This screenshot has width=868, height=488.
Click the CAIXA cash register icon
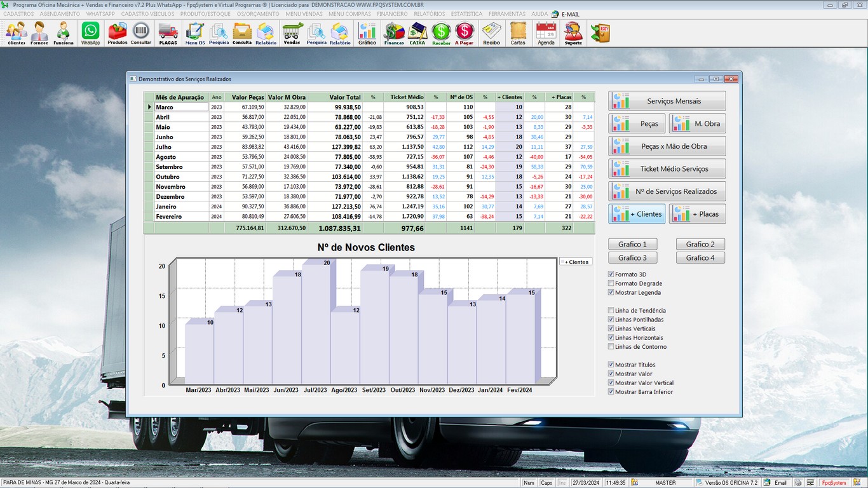pyautogui.click(x=417, y=32)
